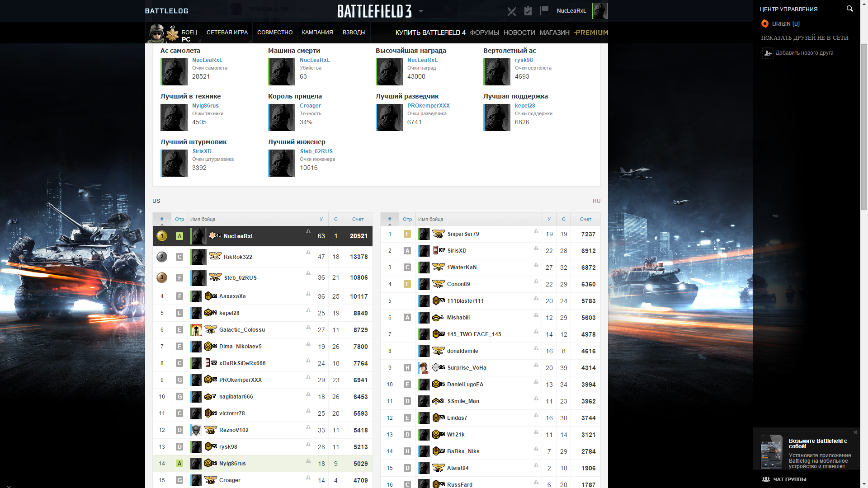Screen dimensions: 868x488
Task: Click the phone image in the mobile promo
Action: pos(771,452)
